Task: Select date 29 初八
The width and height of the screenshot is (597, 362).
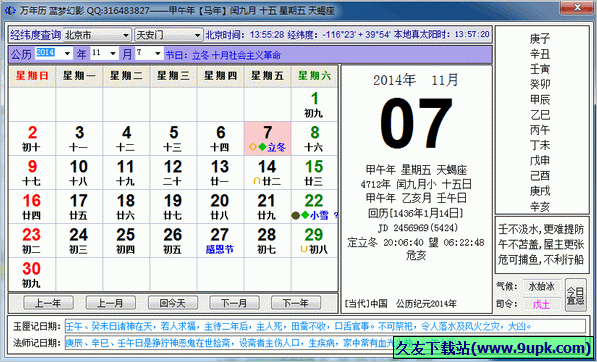Action: pos(314,241)
